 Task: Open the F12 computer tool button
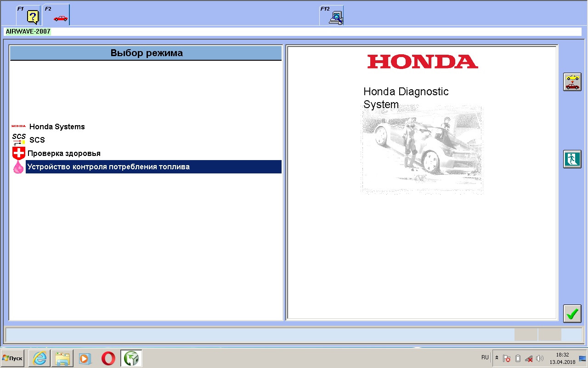pyautogui.click(x=332, y=15)
